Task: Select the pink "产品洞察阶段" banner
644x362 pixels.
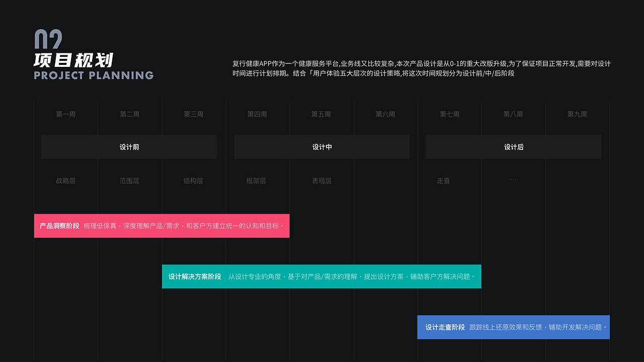Action: (162, 226)
